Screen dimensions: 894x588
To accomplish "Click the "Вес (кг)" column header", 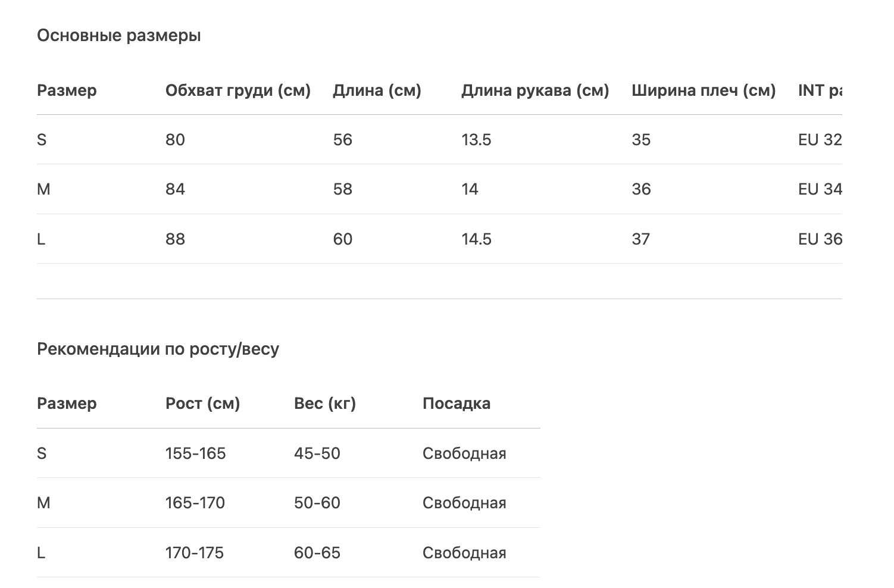I will (324, 404).
